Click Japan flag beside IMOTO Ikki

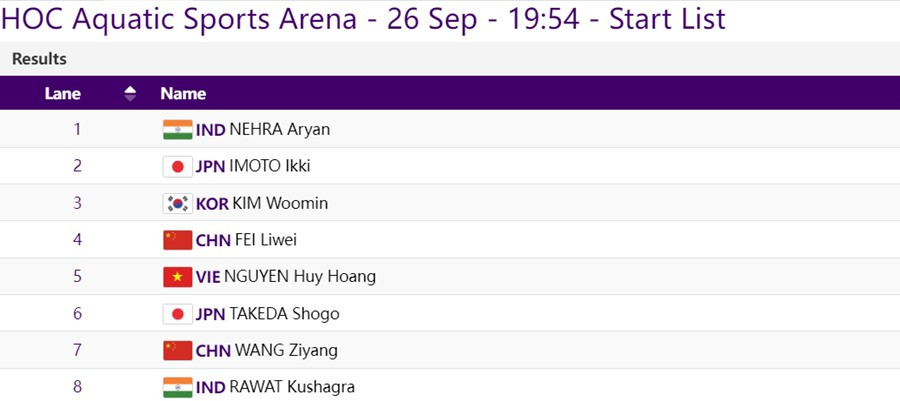(x=177, y=166)
